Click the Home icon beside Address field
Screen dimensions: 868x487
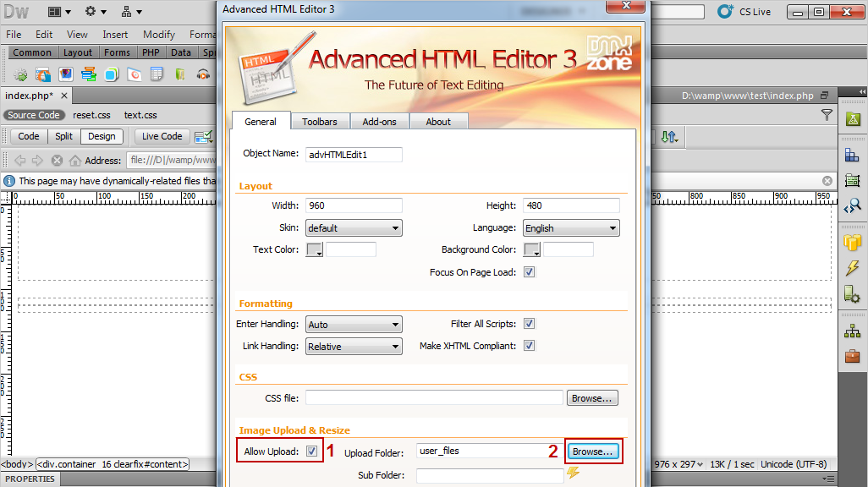pyautogui.click(x=75, y=161)
